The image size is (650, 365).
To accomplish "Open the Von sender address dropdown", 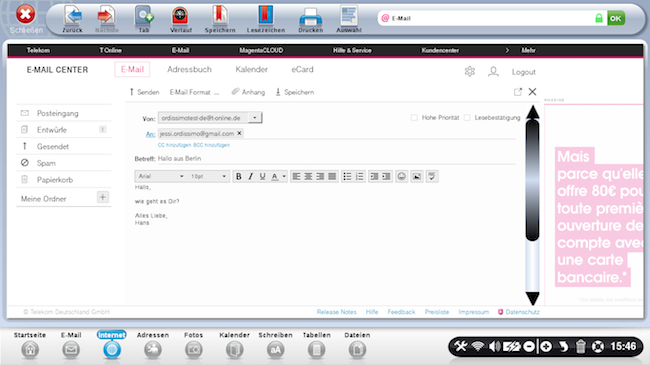I will (x=255, y=118).
